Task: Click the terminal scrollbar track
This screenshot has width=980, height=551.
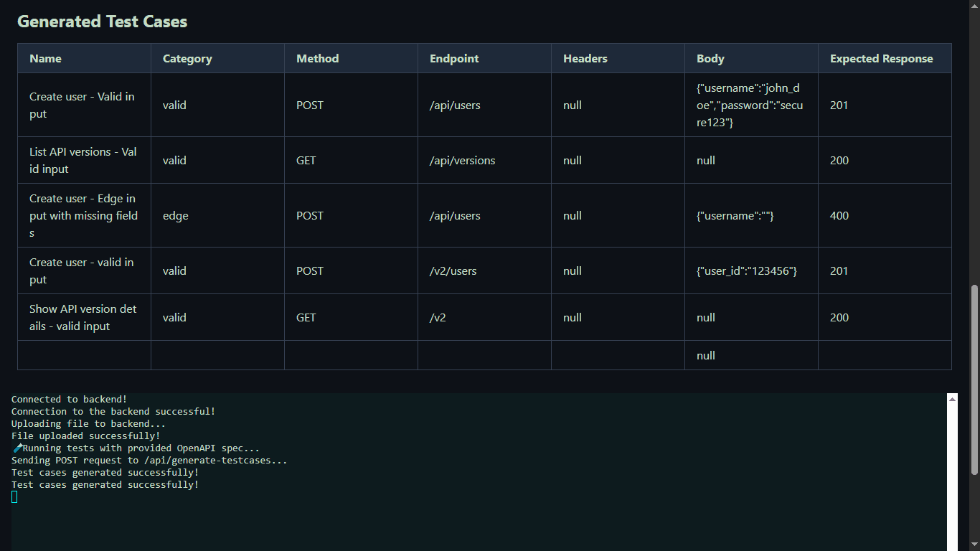Action: [952, 477]
